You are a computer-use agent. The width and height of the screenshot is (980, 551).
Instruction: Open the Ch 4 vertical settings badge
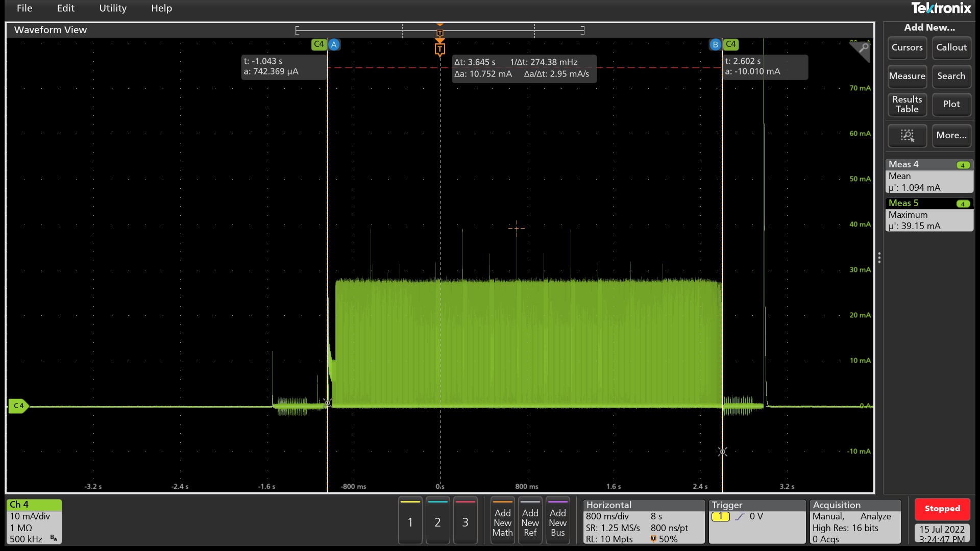[34, 521]
